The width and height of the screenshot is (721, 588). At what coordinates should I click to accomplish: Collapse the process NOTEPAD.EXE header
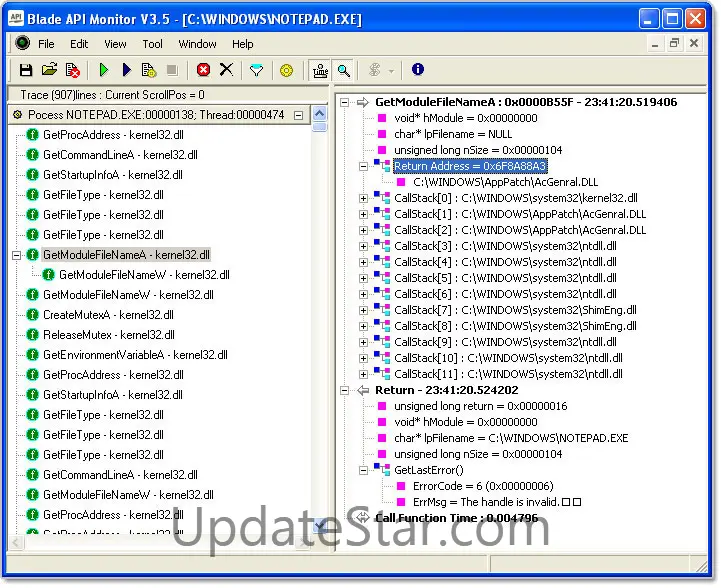pyautogui.click(x=298, y=115)
